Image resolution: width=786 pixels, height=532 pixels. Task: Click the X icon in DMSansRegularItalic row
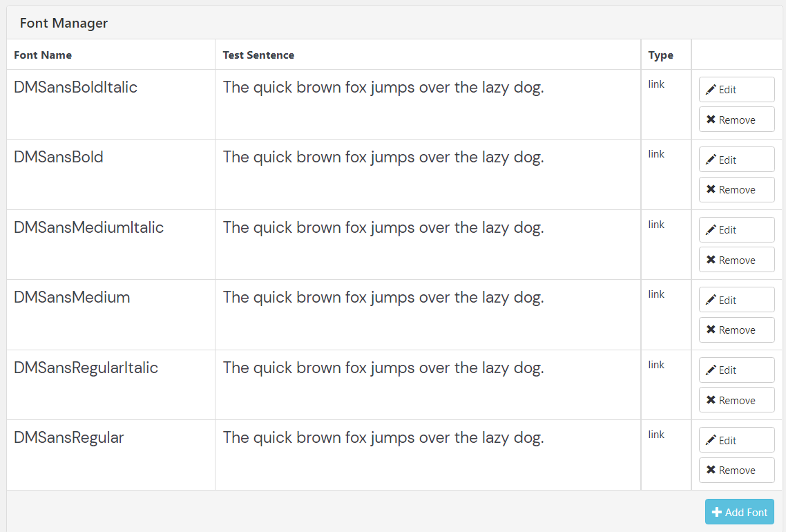[x=711, y=400]
